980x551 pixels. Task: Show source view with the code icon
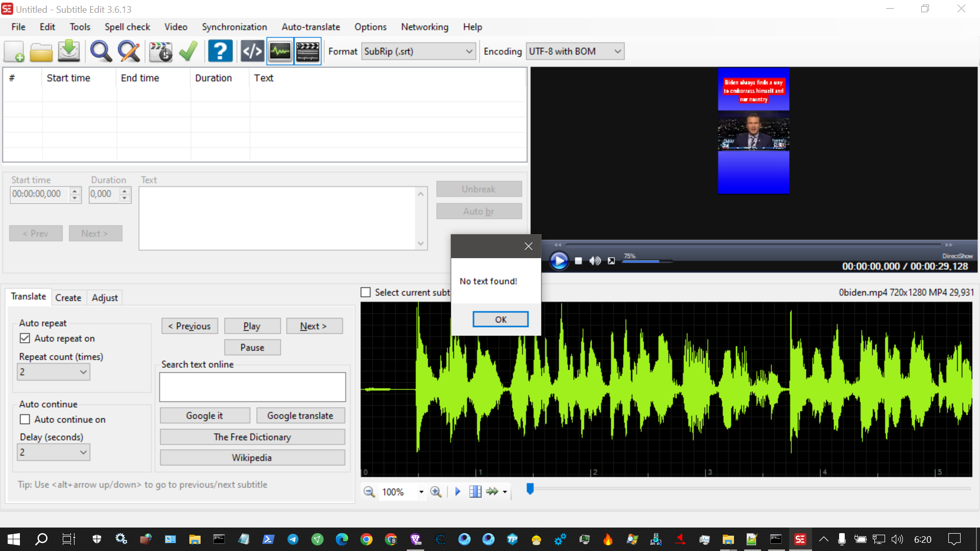pyautogui.click(x=252, y=51)
